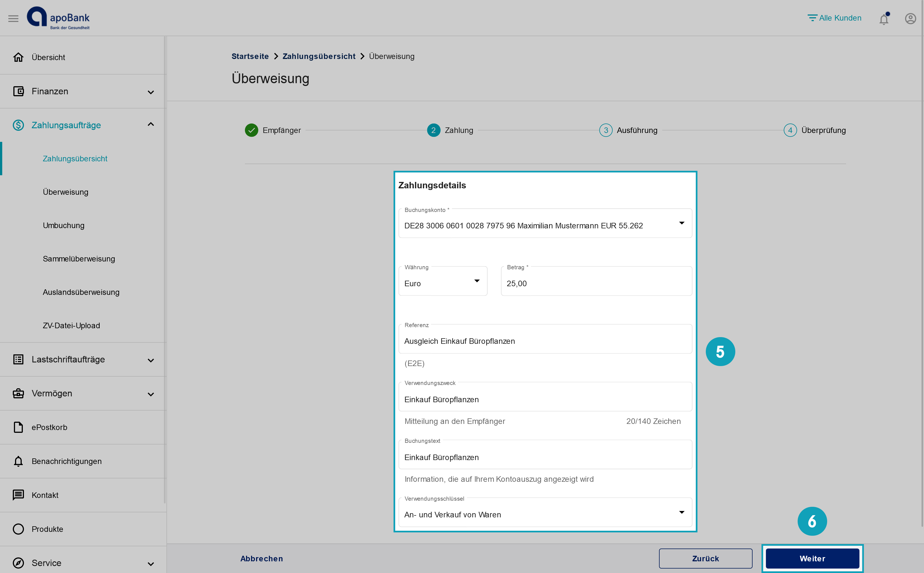The height and width of the screenshot is (573, 924).
Task: Open the Buchungskonto account dropdown
Action: pos(545,223)
